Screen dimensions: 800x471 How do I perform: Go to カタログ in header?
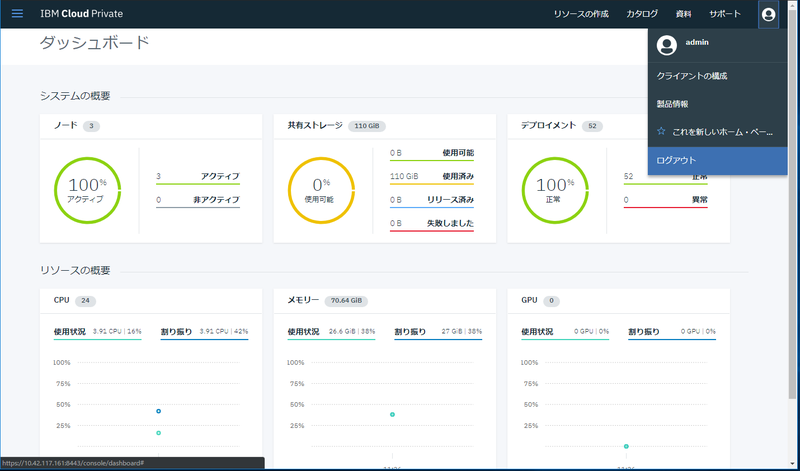coord(642,14)
